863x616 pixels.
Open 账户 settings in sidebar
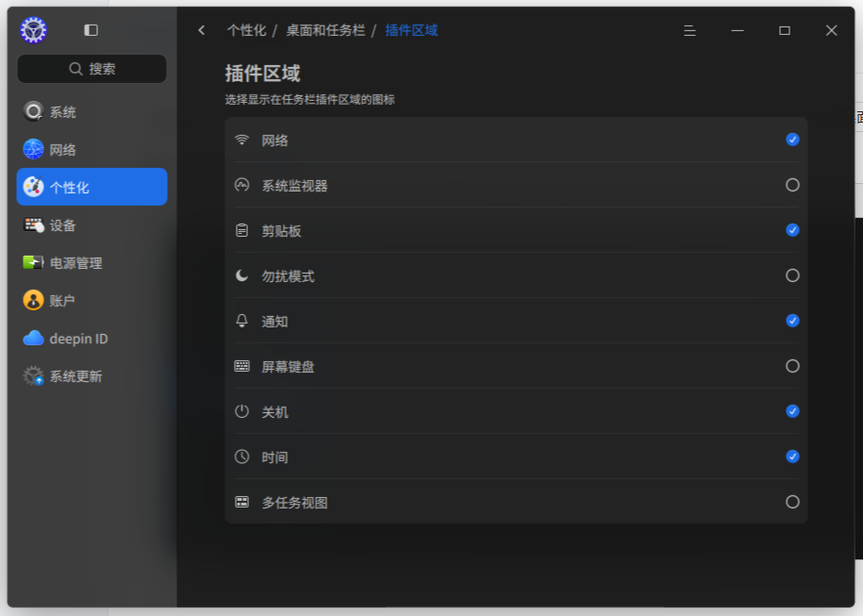[x=91, y=300]
